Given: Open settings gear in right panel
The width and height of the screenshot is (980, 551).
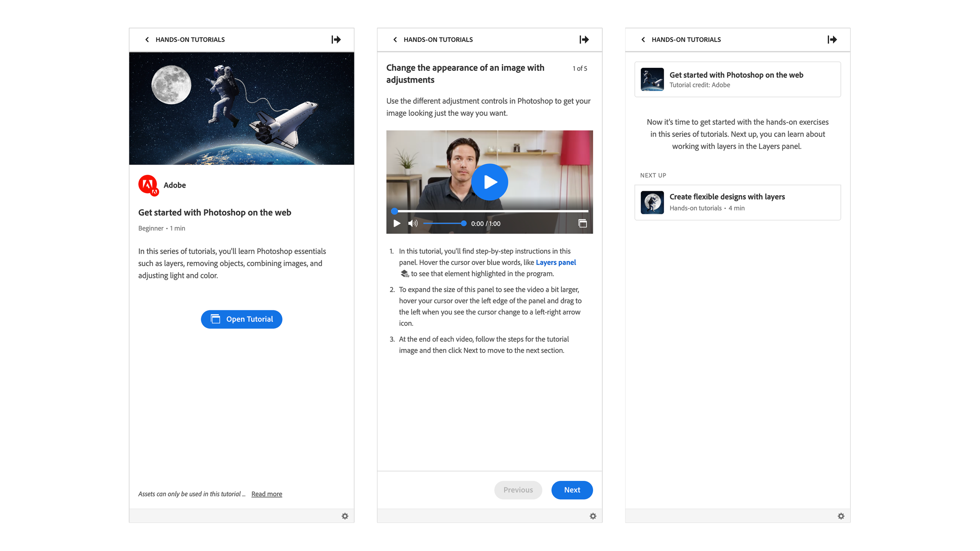Looking at the screenshot, I should (841, 516).
